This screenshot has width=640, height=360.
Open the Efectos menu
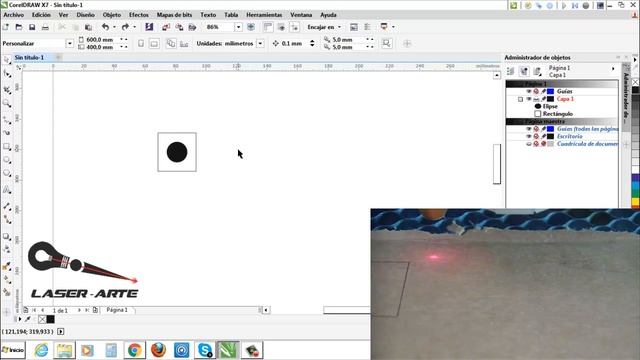139,15
